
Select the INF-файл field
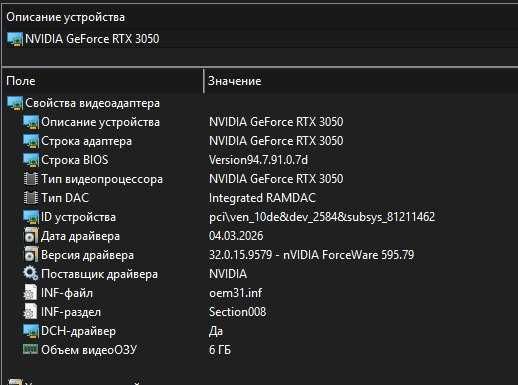[67, 293]
